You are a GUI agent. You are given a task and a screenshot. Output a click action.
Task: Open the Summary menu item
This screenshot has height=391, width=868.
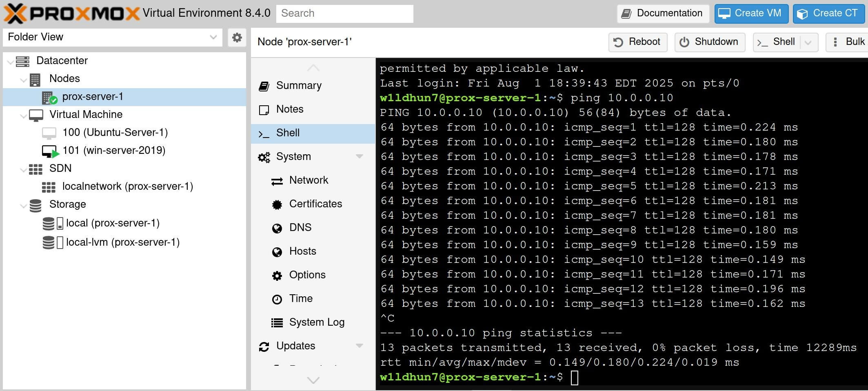(x=313, y=86)
